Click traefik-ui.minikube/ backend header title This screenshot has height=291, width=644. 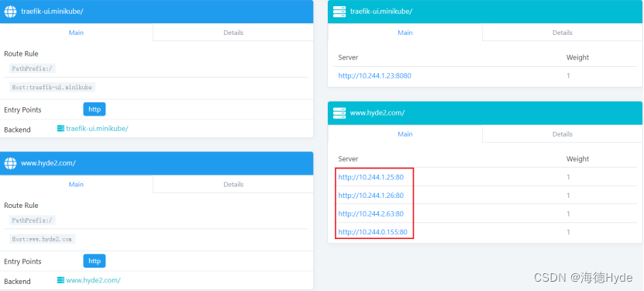point(381,12)
